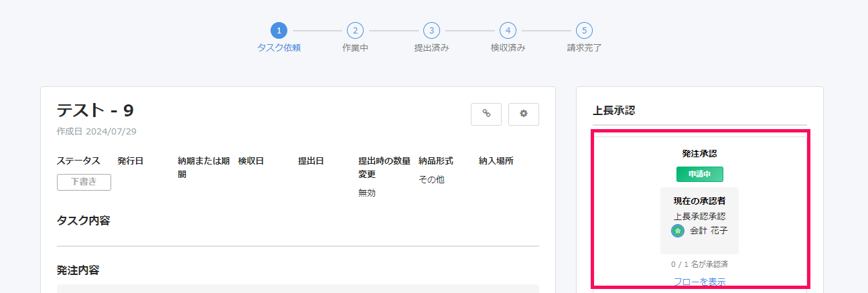Screen dimensions: 868x293
Task: Click the テスト - 9 title
Action: pos(95,110)
